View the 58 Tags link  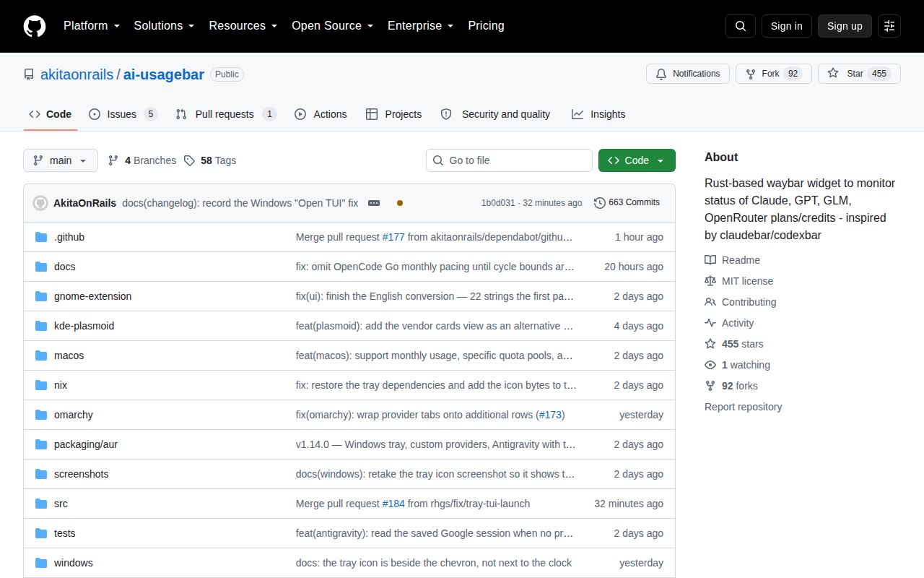(x=210, y=160)
